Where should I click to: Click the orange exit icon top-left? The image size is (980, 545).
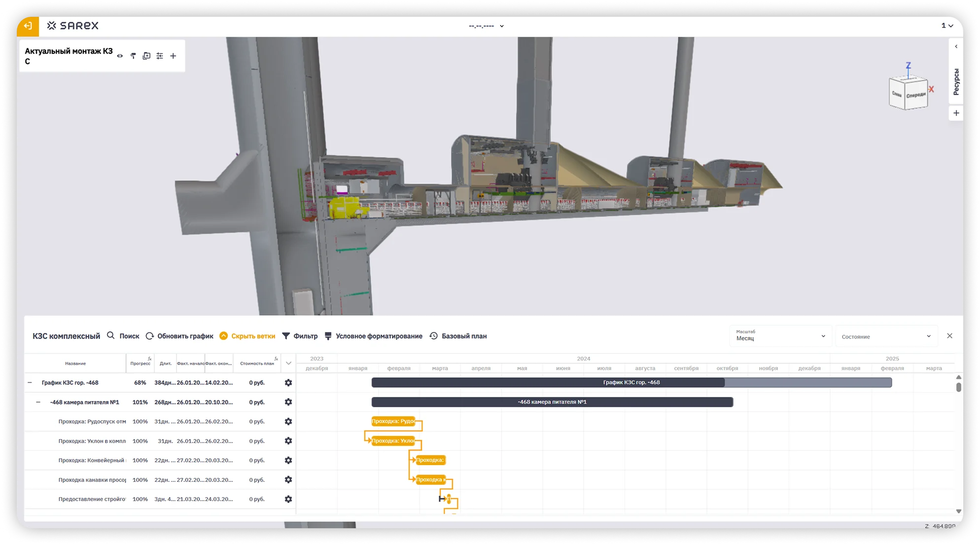(28, 26)
